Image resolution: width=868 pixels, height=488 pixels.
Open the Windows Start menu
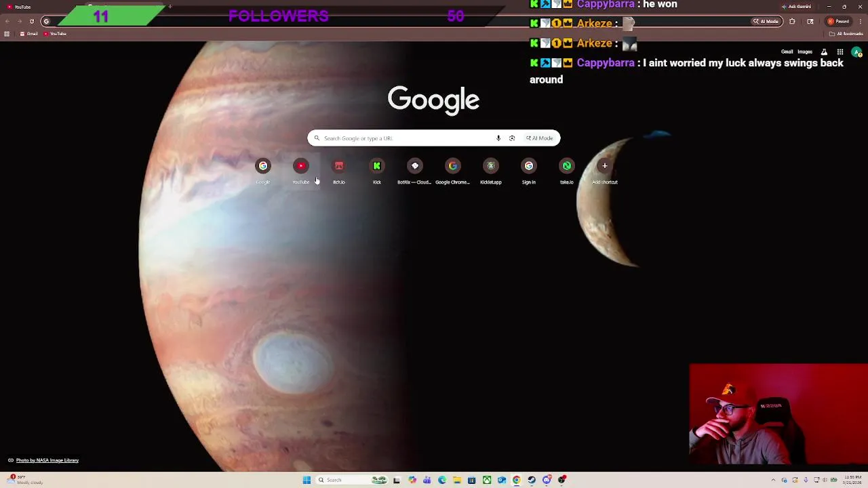pyautogui.click(x=307, y=480)
